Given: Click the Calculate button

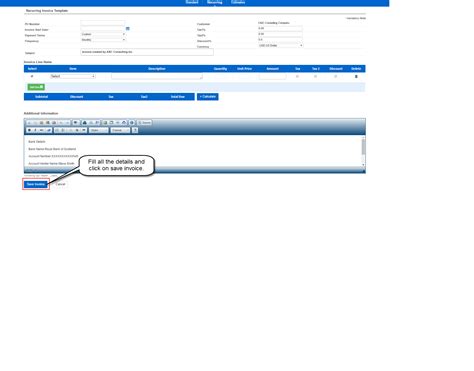Looking at the screenshot, I should [x=208, y=97].
